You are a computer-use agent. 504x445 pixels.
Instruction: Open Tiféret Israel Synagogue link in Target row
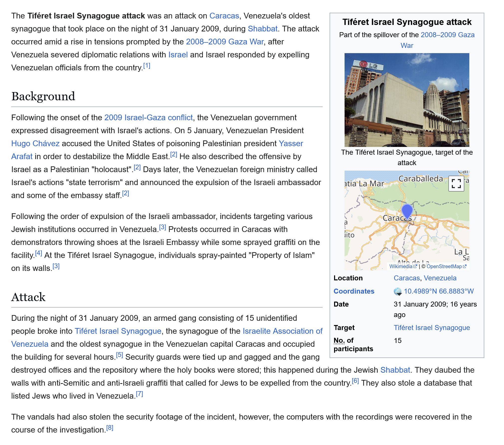tap(432, 328)
